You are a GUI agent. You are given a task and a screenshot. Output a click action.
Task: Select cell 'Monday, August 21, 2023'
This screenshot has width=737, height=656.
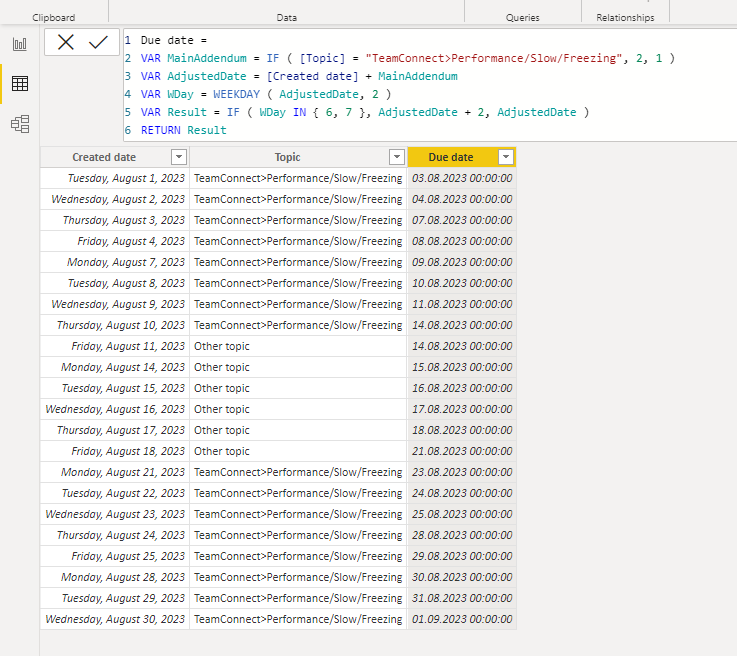coord(115,472)
